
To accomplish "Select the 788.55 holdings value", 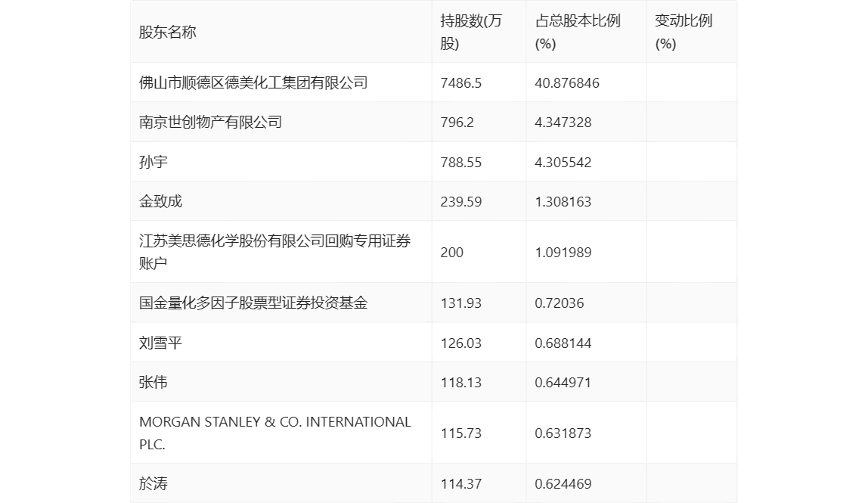I will 460,163.
